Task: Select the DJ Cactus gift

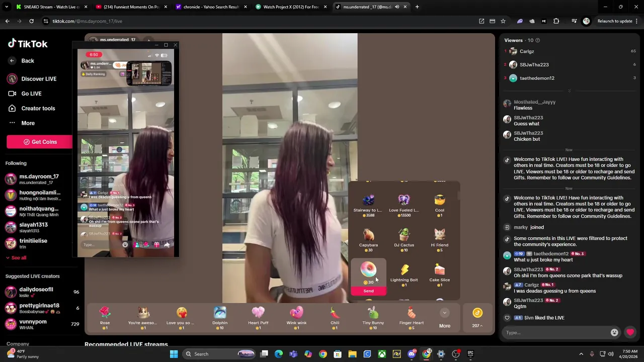Action: 404,240
